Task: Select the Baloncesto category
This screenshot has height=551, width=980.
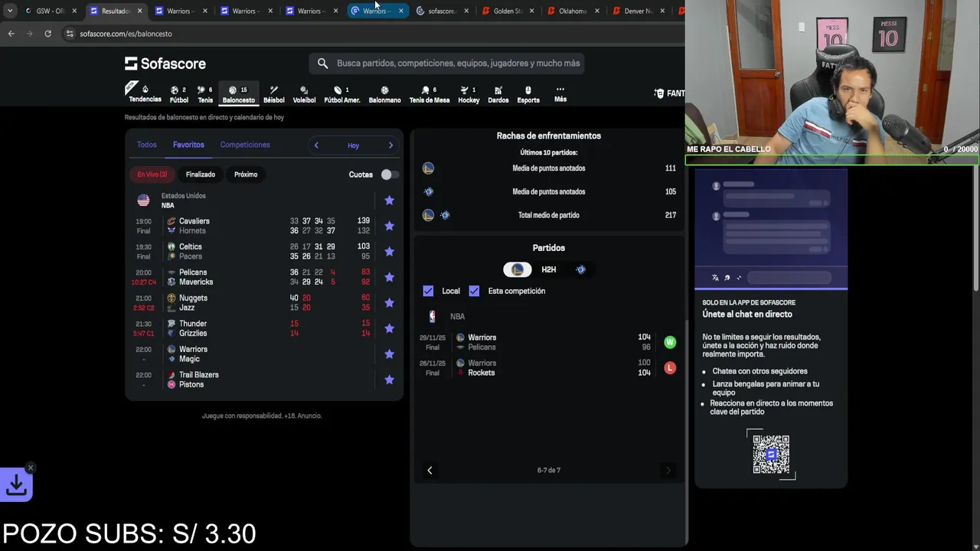Action: 238,94
